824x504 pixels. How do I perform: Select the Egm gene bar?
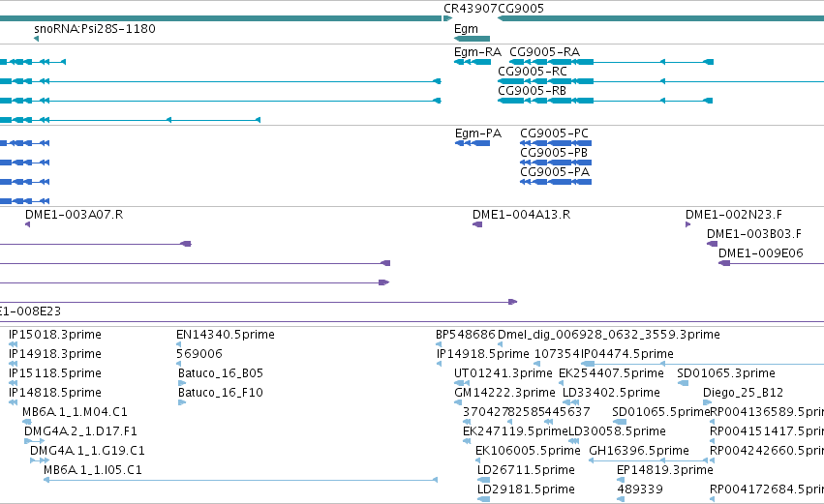click(x=472, y=39)
